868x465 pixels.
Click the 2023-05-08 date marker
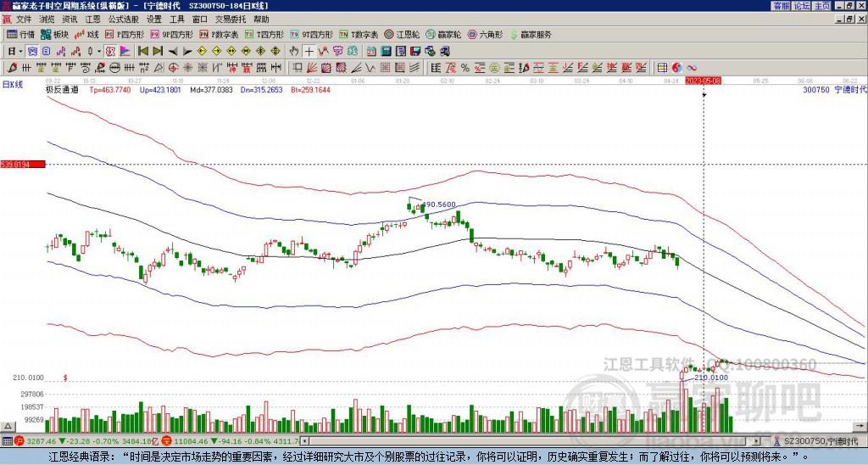pyautogui.click(x=703, y=81)
